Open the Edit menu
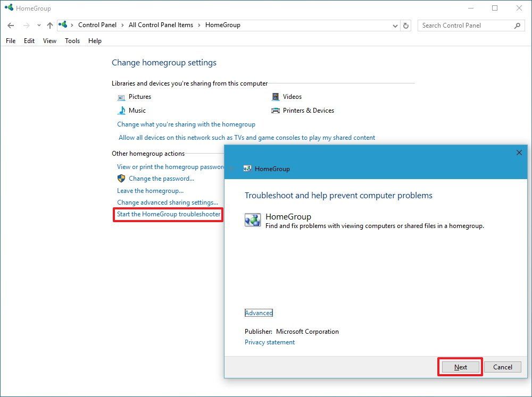532x397 pixels. click(29, 41)
